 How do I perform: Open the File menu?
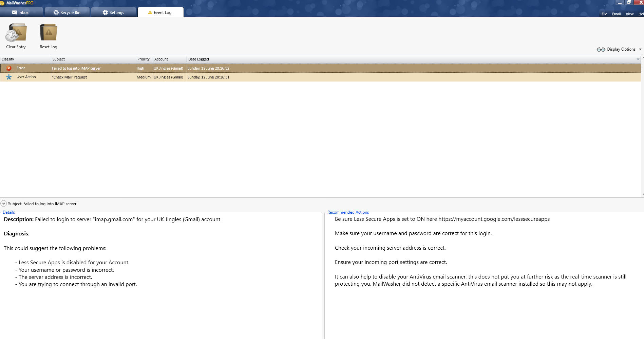click(604, 14)
